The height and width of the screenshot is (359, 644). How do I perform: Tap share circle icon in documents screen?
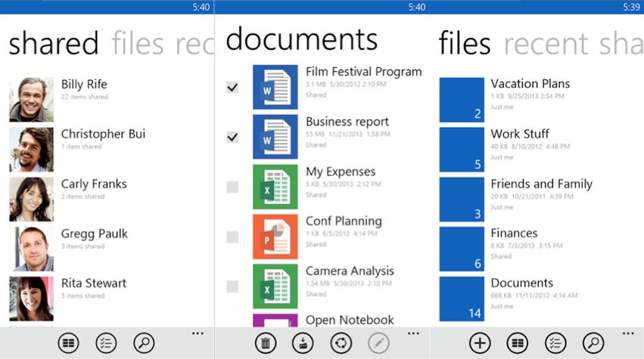click(341, 343)
